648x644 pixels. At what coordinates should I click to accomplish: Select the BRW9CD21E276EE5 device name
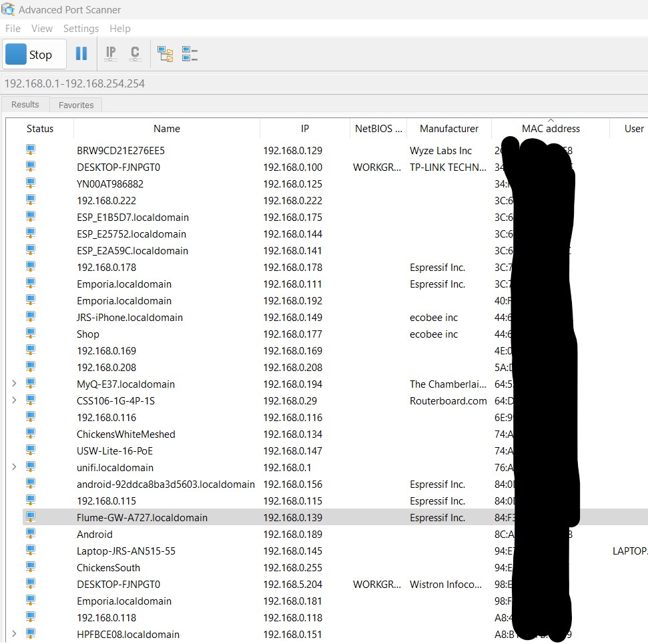coord(121,151)
